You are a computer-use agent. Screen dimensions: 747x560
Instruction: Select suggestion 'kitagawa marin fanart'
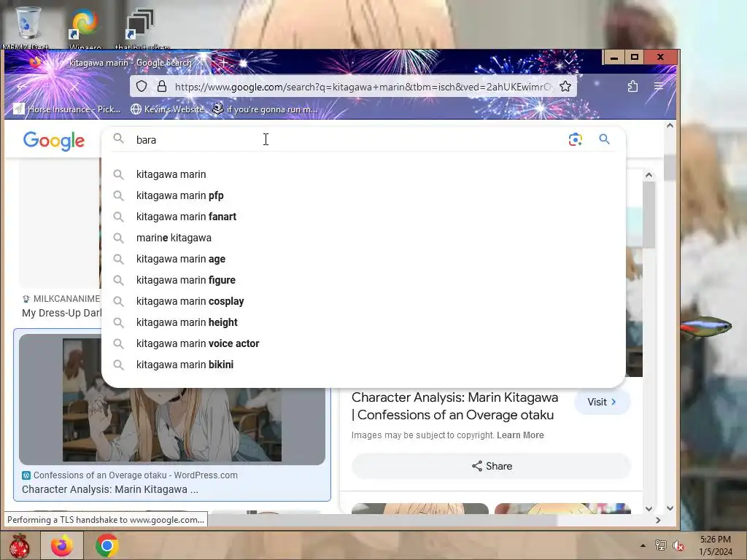pyautogui.click(x=186, y=217)
